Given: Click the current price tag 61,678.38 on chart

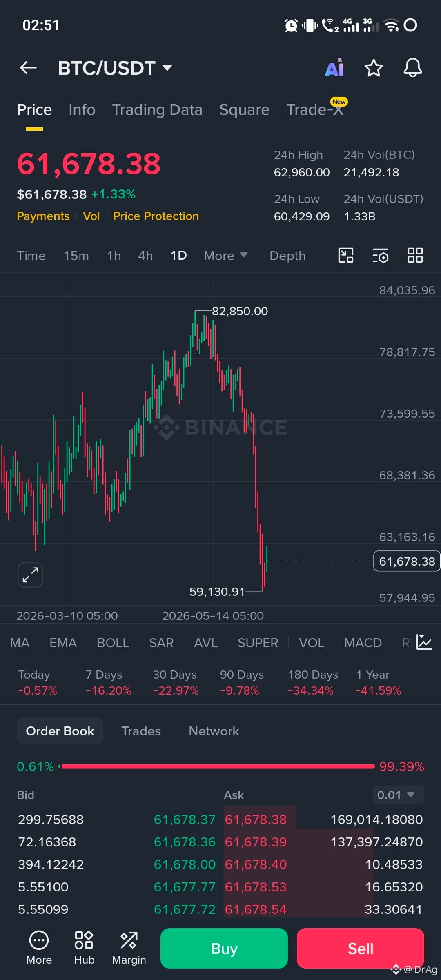Looking at the screenshot, I should point(407,561).
